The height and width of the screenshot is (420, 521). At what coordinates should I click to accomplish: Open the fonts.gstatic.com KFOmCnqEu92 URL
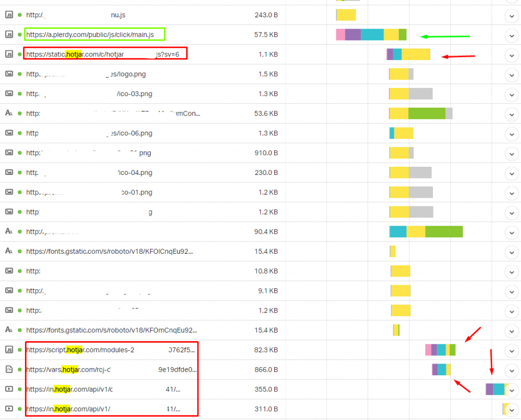[111, 330]
